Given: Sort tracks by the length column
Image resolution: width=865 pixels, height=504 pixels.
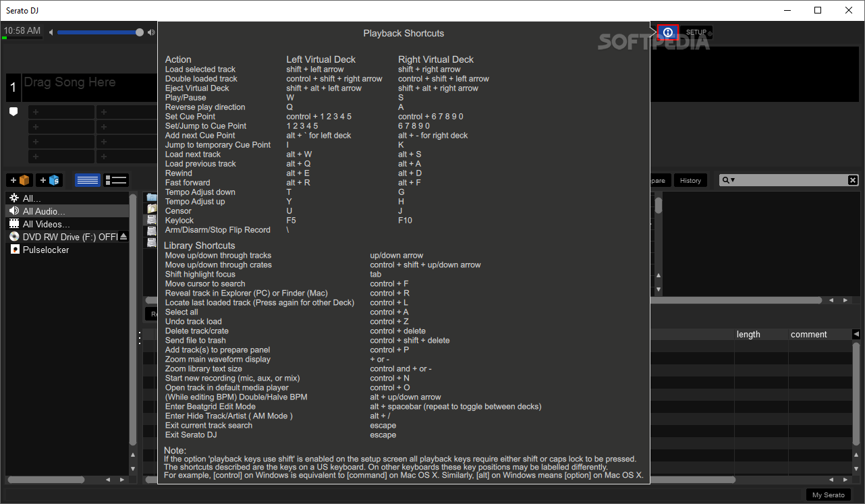Looking at the screenshot, I should [761, 334].
